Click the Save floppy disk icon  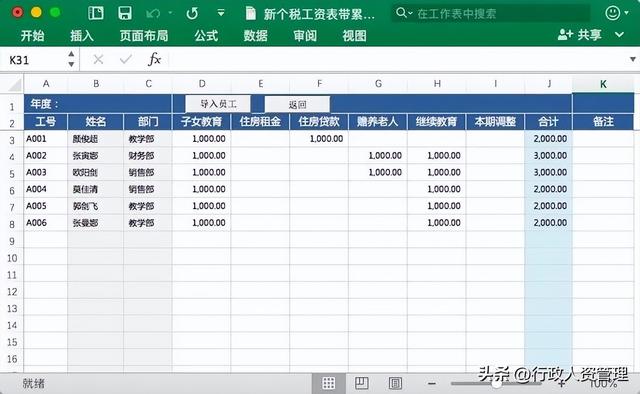coord(125,13)
